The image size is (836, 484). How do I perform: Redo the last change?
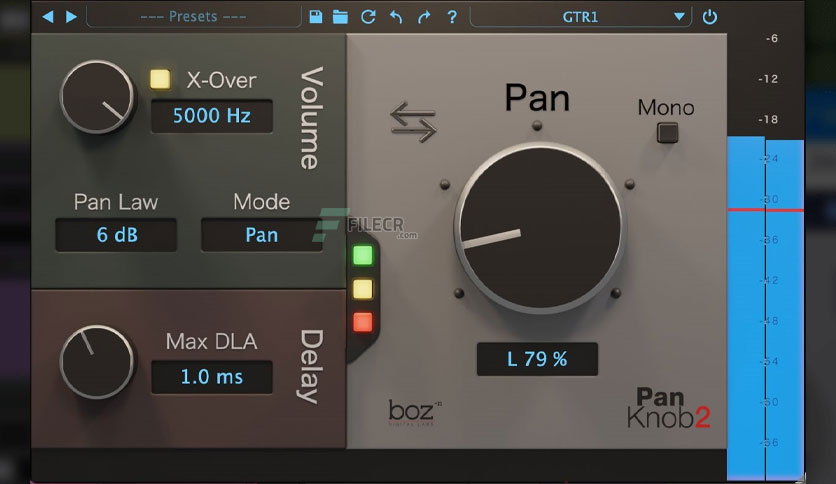pos(424,17)
